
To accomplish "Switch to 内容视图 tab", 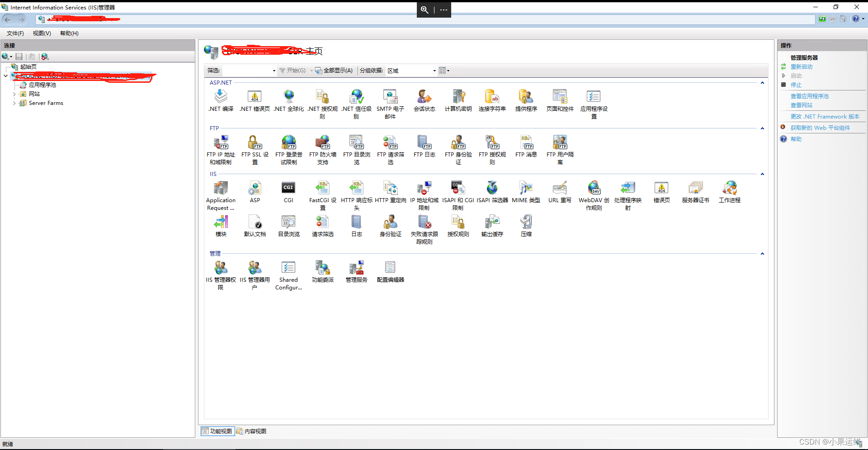I will (251, 431).
